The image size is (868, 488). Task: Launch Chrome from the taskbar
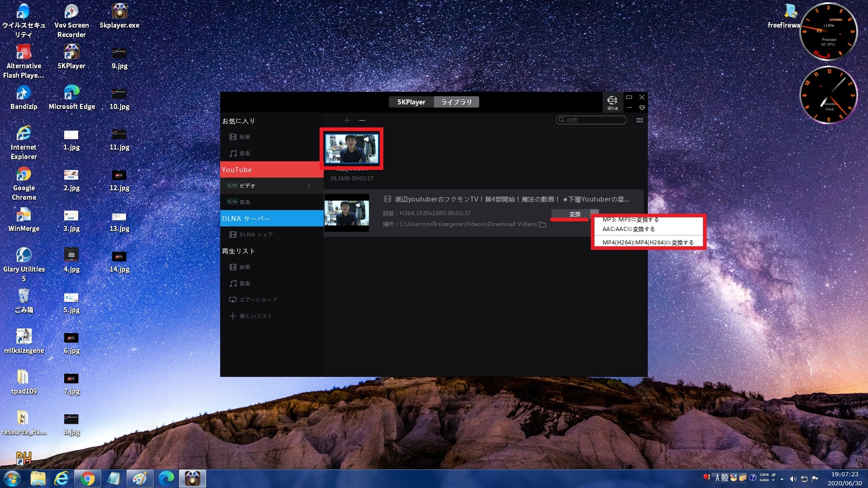88,479
